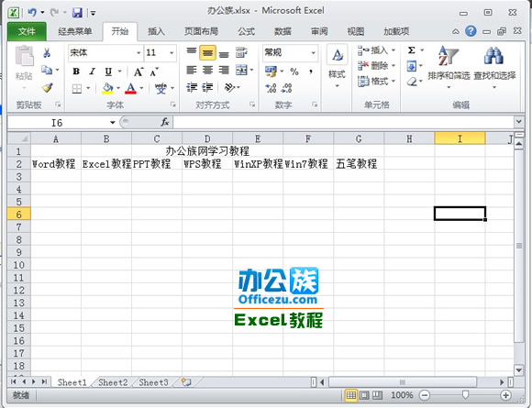Click the Paste clipboard icon
532x408 pixels.
[24, 56]
